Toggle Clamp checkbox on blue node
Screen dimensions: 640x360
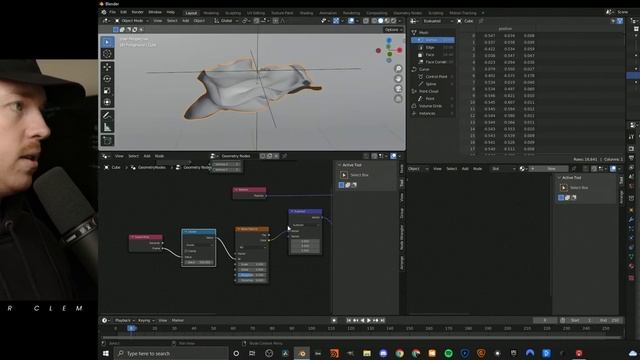pyautogui.click(x=186, y=251)
